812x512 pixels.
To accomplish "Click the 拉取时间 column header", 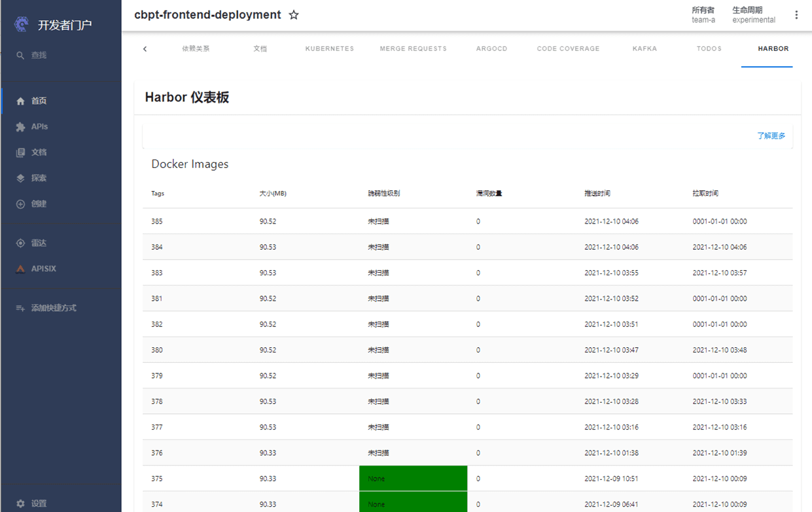I will [705, 194].
